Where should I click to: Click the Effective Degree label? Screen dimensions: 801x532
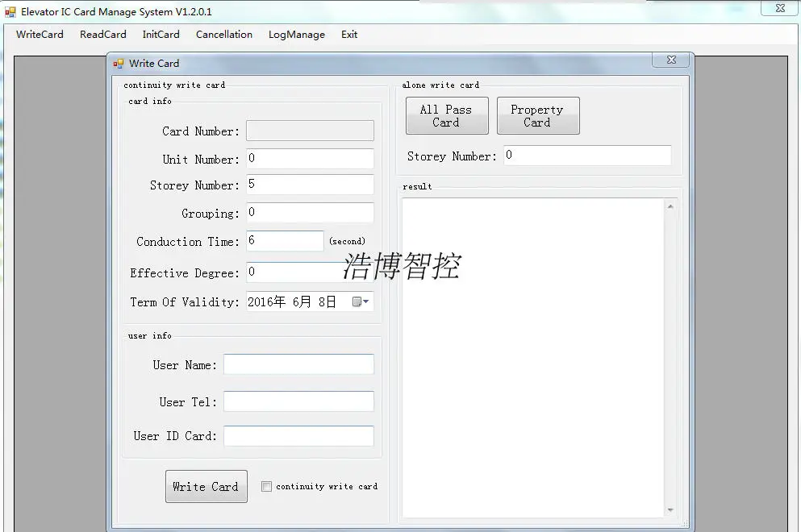pyautogui.click(x=185, y=273)
